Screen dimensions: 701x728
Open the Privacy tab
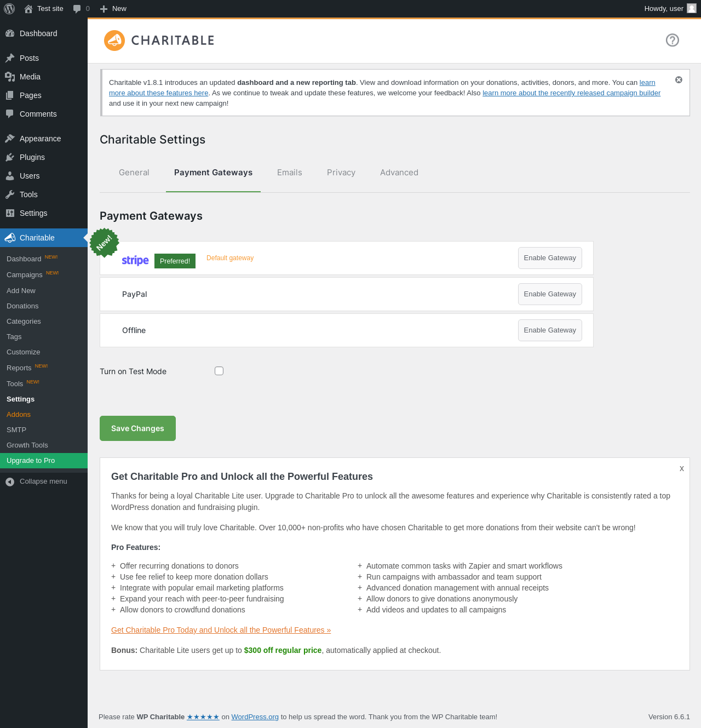(341, 173)
